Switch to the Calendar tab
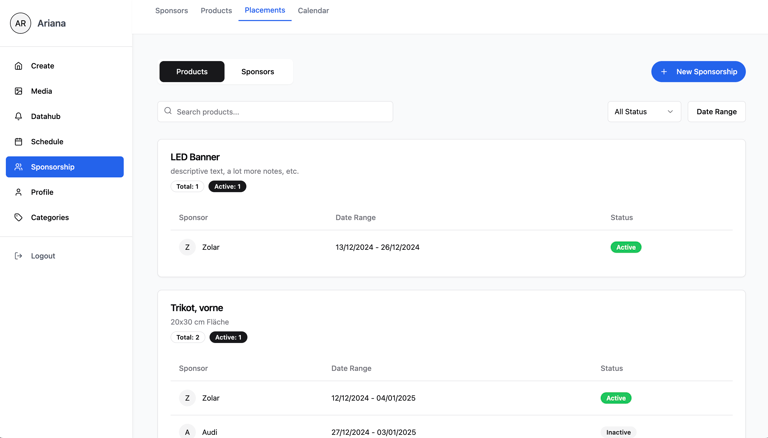This screenshot has width=768, height=438. [x=313, y=10]
